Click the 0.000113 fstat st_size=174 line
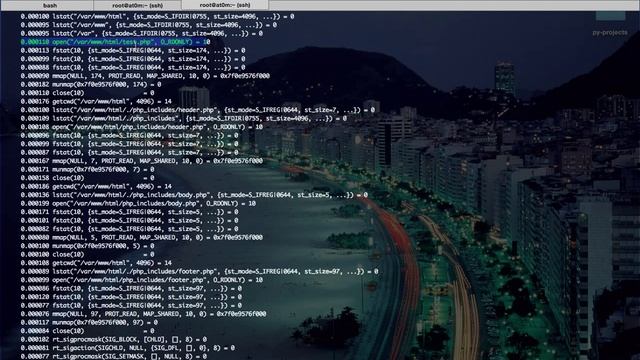Viewport: 640px width, 360px height. [133, 51]
